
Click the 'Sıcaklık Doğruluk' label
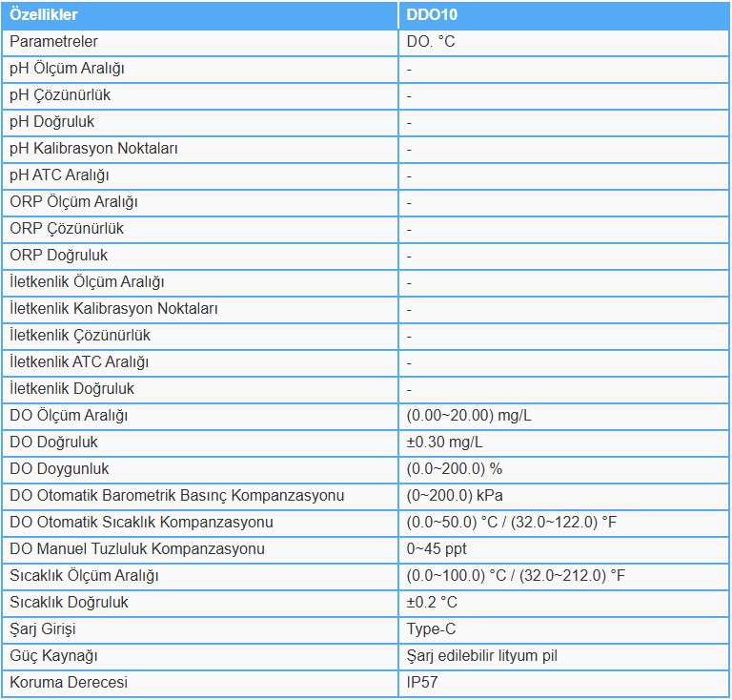[x=69, y=603]
